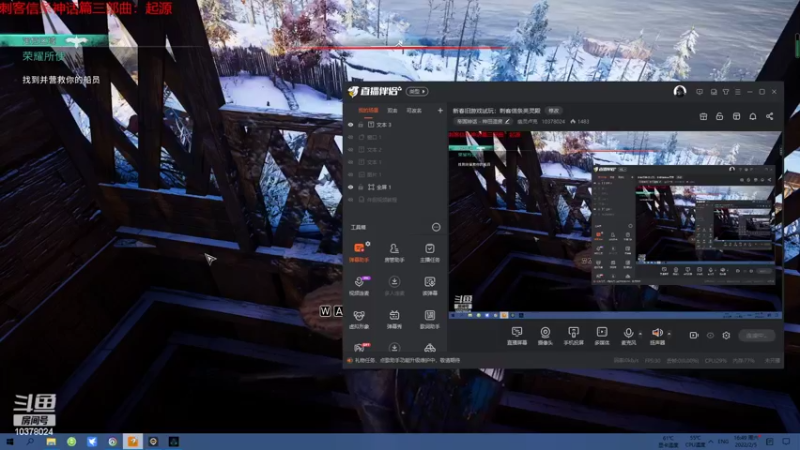This screenshot has height=450, width=800.
Task: Open the Windows Start menu
Action: 10,441
